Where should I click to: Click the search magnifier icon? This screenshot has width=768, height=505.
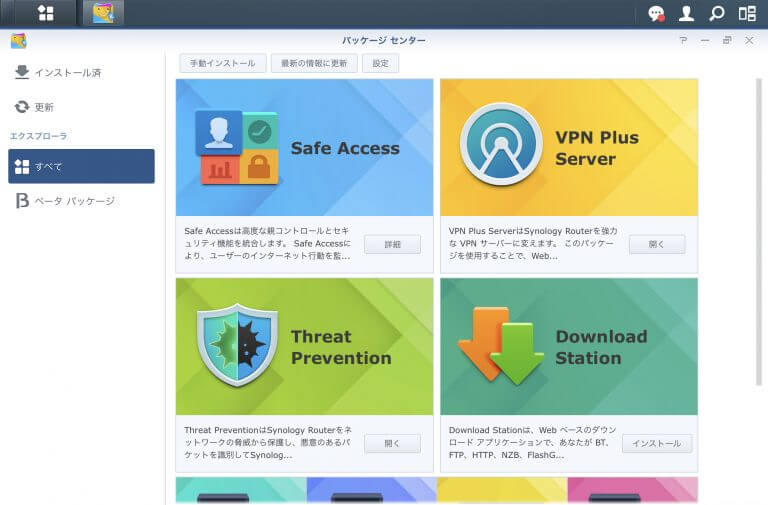[x=717, y=13]
